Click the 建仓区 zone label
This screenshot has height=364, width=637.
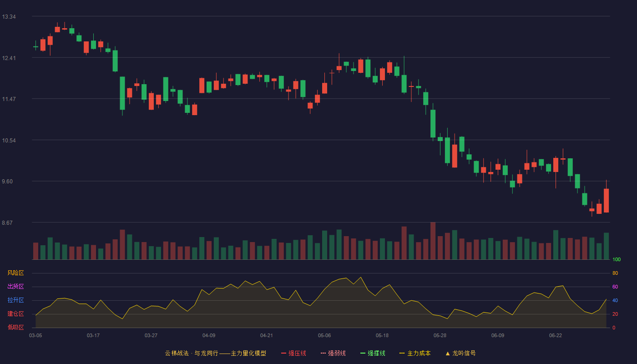[x=15, y=314]
